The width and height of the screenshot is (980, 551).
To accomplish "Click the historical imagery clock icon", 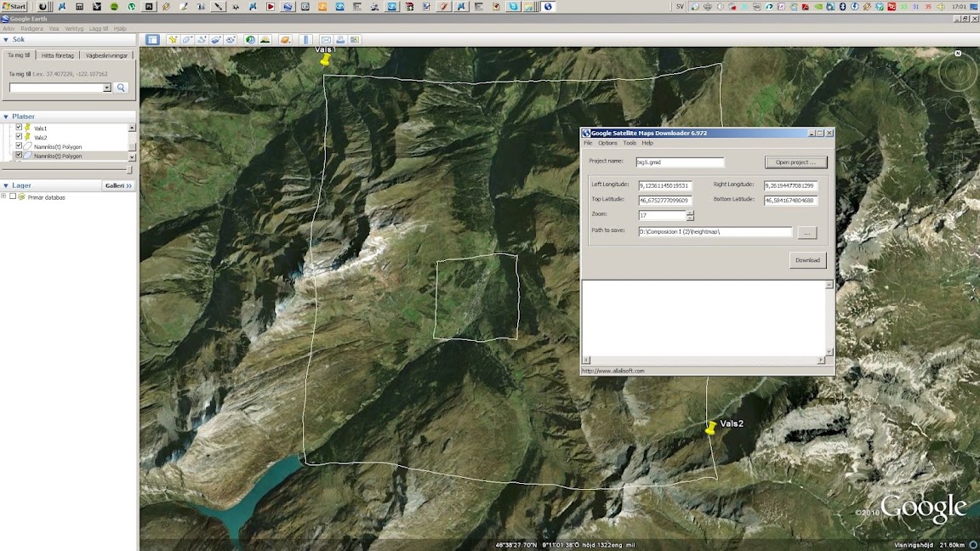I will [x=251, y=39].
